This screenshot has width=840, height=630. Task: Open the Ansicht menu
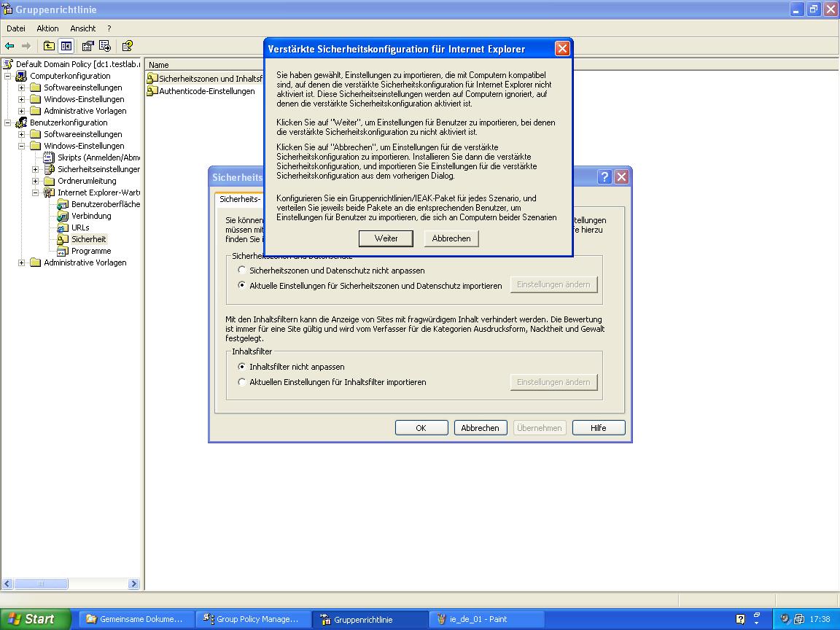coord(82,28)
